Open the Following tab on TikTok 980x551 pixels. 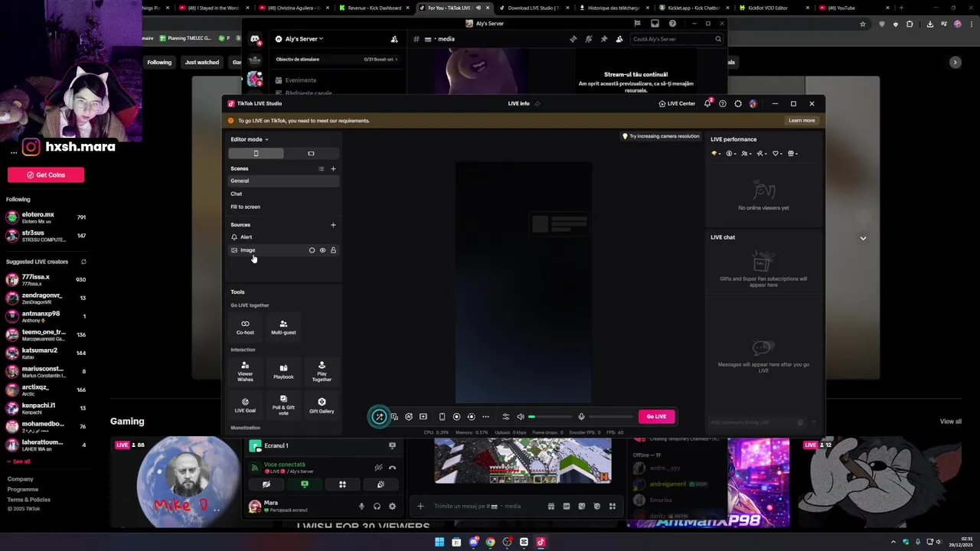(159, 62)
